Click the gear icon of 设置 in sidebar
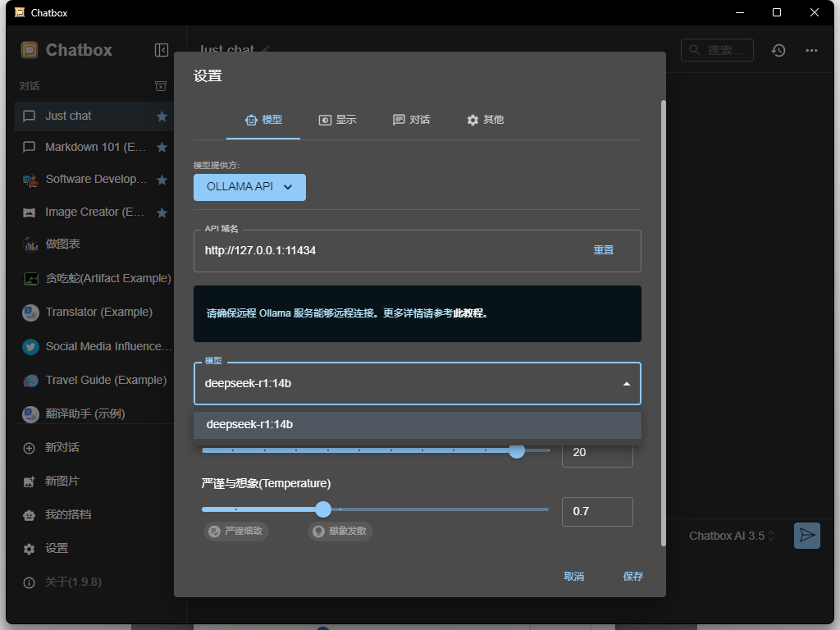This screenshot has height=630, width=840. [29, 549]
